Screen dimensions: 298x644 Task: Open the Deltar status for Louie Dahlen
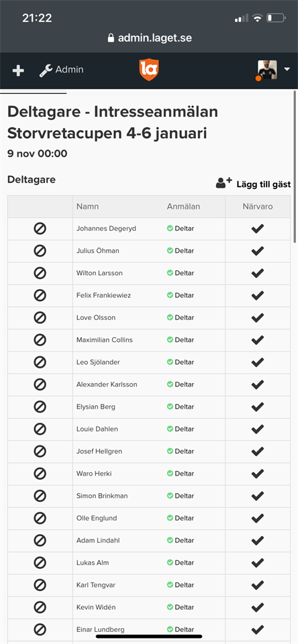[x=180, y=429]
